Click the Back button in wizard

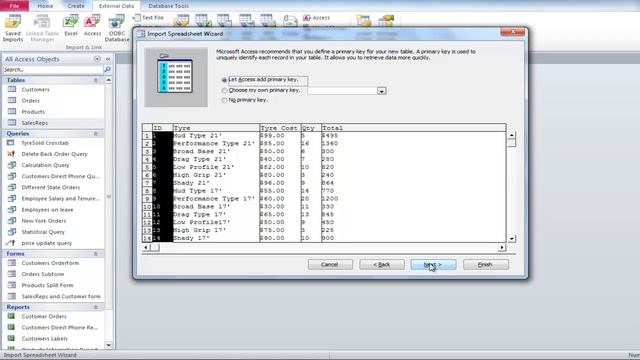[x=382, y=264]
